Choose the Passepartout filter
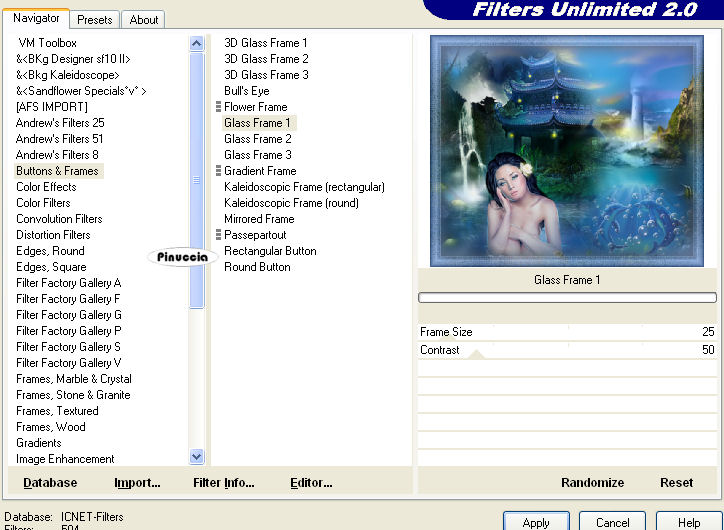Image resolution: width=724 pixels, height=530 pixels. [255, 235]
